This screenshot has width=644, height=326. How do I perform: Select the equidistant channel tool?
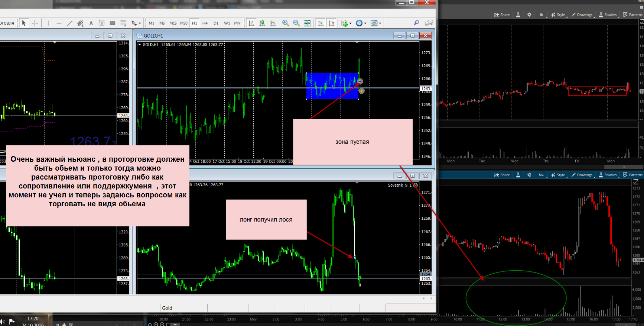[80, 23]
